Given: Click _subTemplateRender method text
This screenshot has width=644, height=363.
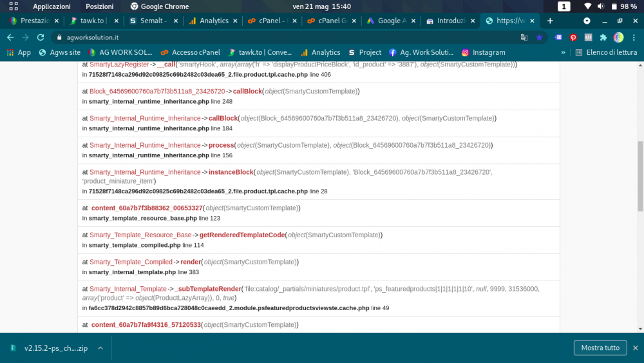Looking at the screenshot, I should [208, 289].
